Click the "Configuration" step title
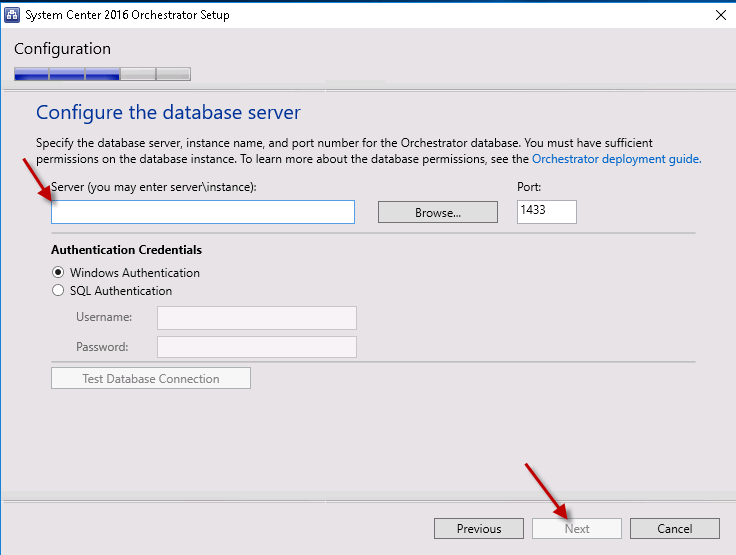 click(62, 49)
